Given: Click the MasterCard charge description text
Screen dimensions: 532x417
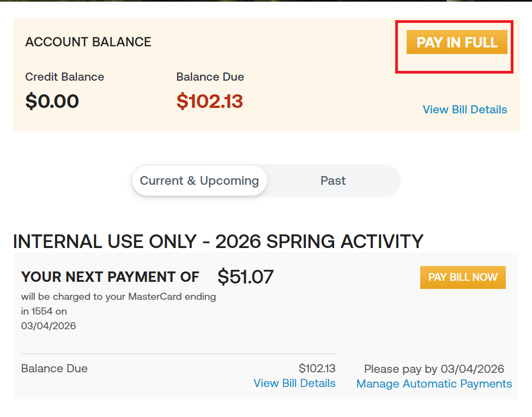Looking at the screenshot, I should 118,297.
